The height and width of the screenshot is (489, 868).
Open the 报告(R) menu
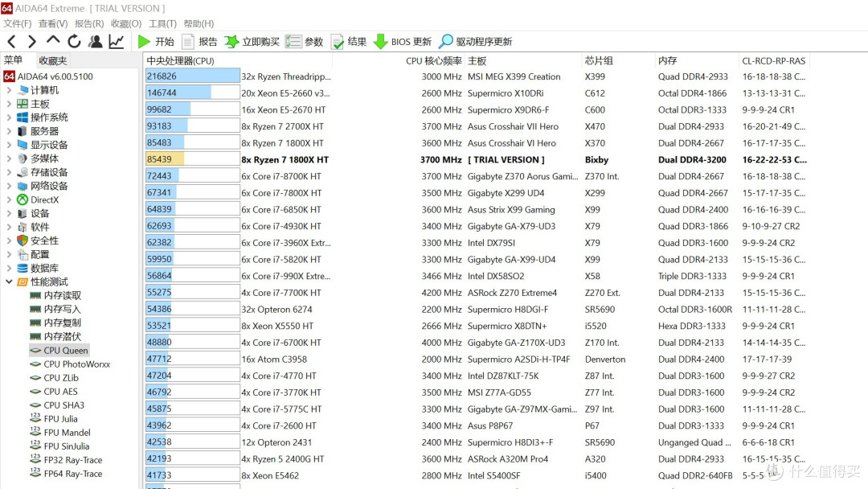pyautogui.click(x=89, y=23)
